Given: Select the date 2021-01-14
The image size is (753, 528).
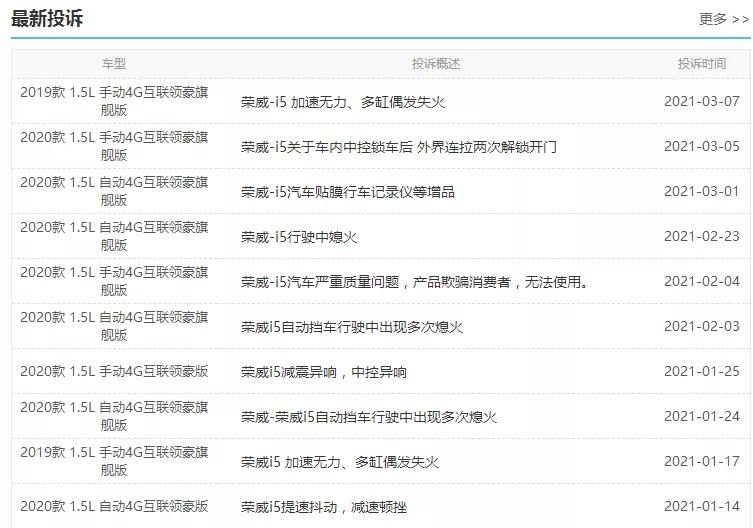Looking at the screenshot, I should point(702,506).
